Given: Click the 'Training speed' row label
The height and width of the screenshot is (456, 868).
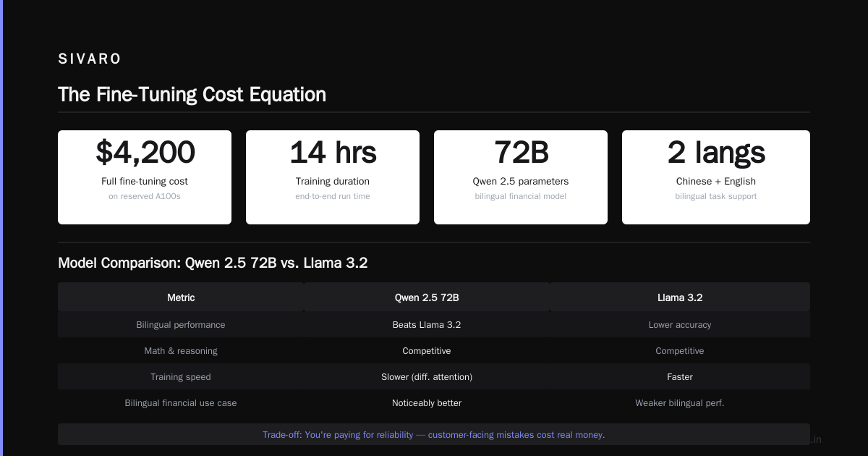Looking at the screenshot, I should (181, 377).
